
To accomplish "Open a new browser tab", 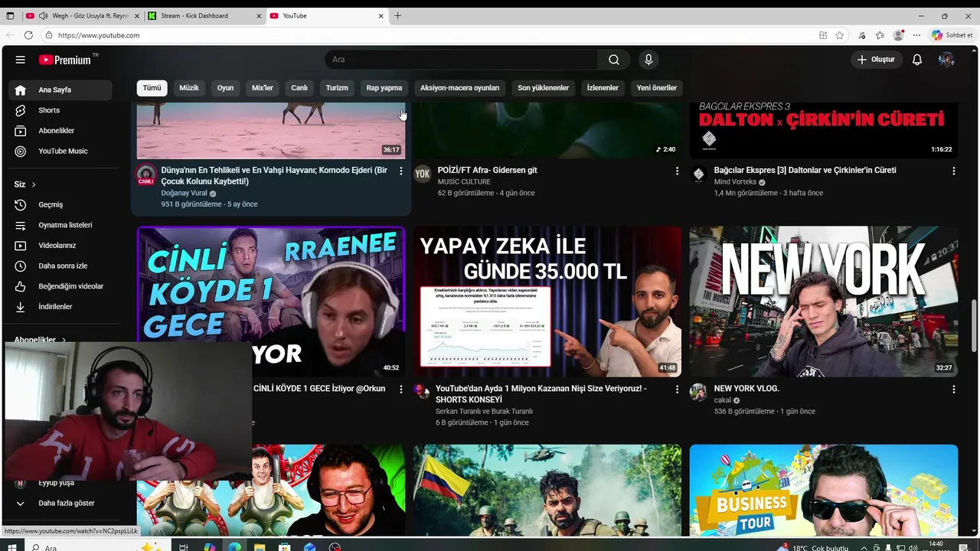I will pos(397,15).
